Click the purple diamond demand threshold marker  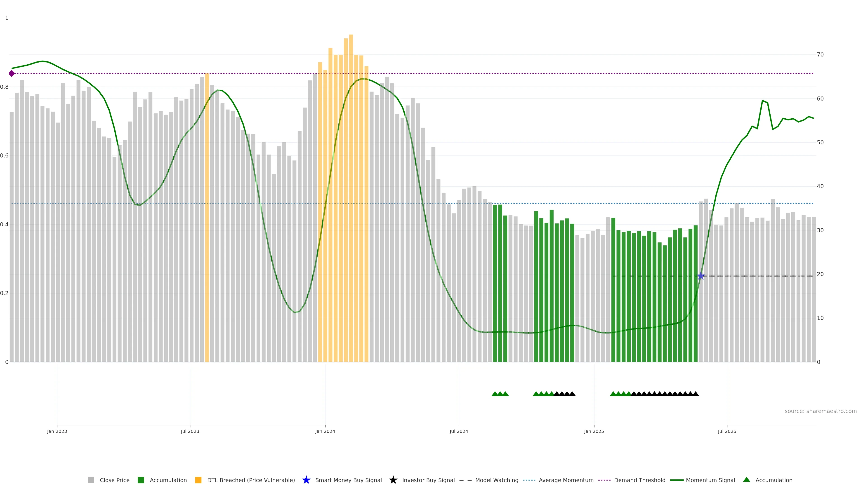click(12, 73)
